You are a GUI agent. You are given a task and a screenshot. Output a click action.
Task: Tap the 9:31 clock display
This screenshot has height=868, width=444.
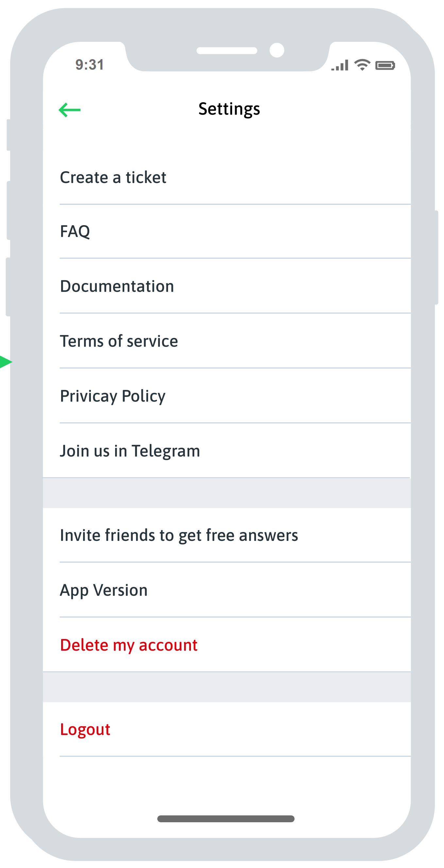click(90, 65)
